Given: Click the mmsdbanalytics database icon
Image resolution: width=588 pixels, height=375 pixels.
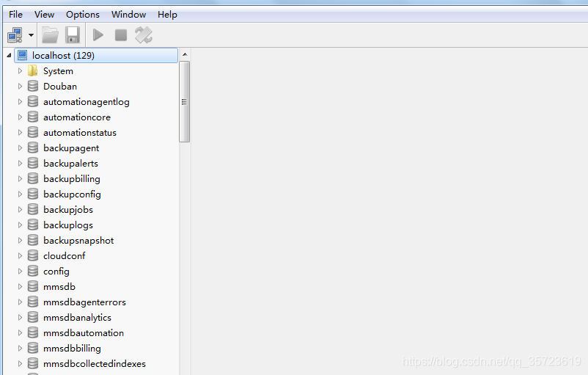Looking at the screenshot, I should pyautogui.click(x=33, y=317).
